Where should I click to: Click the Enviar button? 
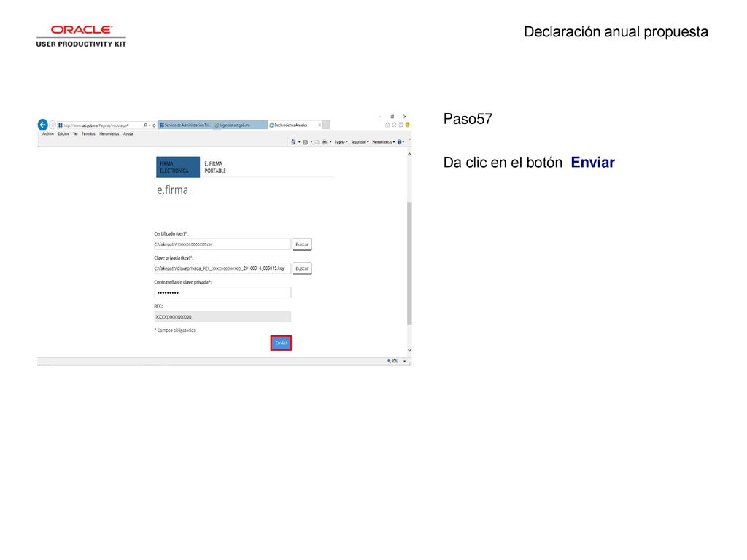[281, 343]
